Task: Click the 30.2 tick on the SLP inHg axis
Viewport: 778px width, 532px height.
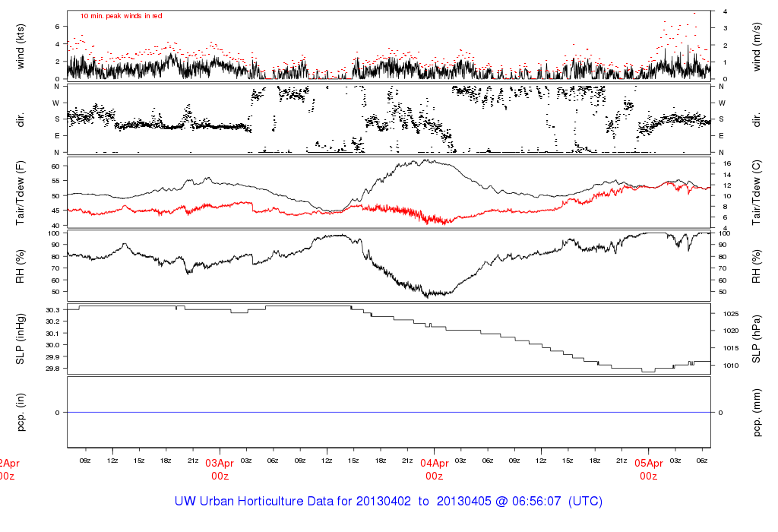Action: [x=52, y=321]
